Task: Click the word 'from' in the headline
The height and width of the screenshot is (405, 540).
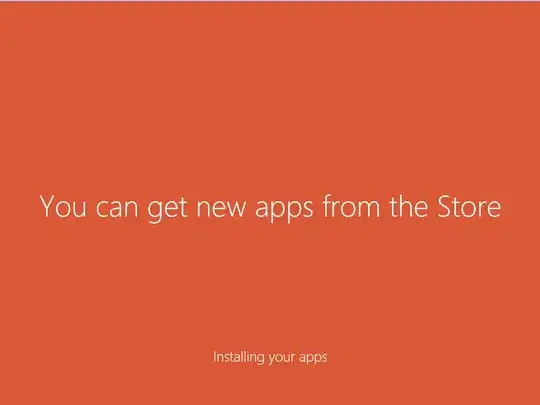Action: [351, 206]
